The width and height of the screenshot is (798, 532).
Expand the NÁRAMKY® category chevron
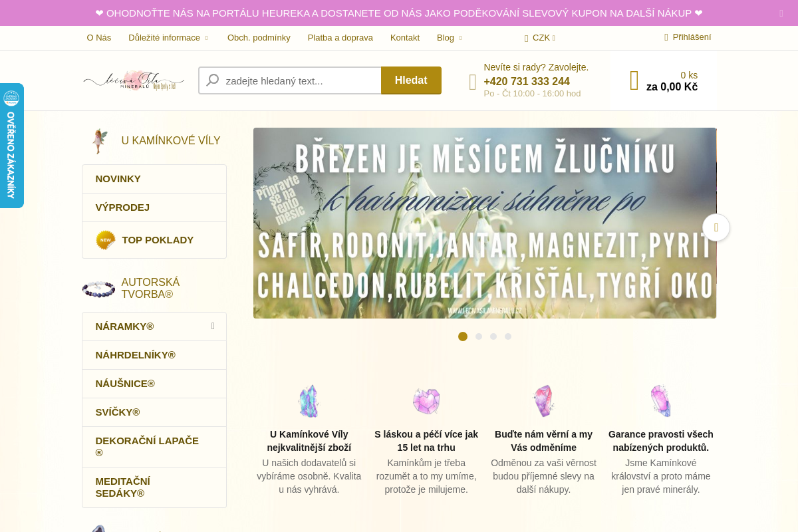tap(213, 326)
